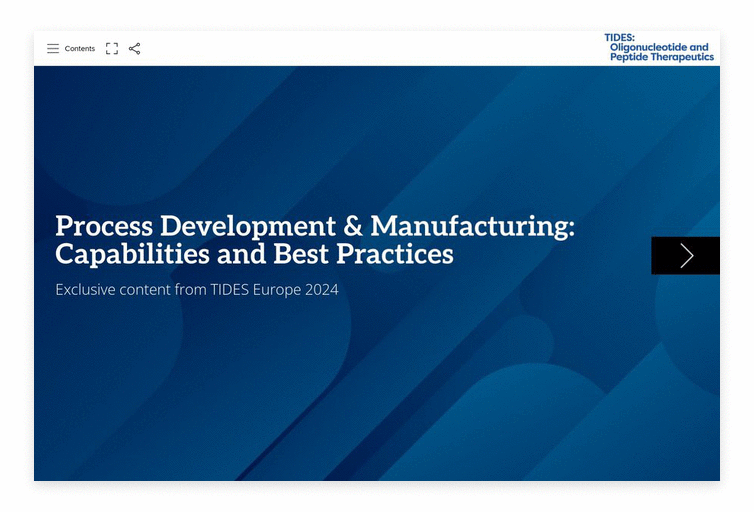Enter fullscreen mode using the brackets icon
754x512 pixels.
[x=112, y=48]
